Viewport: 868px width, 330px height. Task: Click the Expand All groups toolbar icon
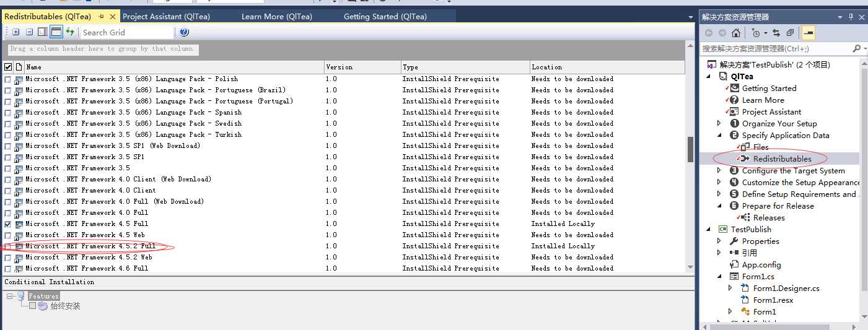coord(16,32)
